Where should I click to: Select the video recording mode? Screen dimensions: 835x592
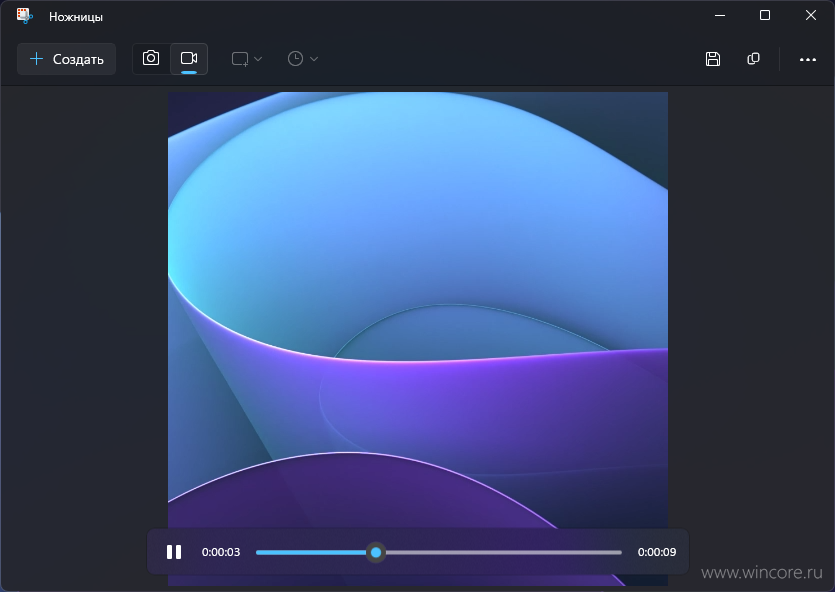pos(189,59)
